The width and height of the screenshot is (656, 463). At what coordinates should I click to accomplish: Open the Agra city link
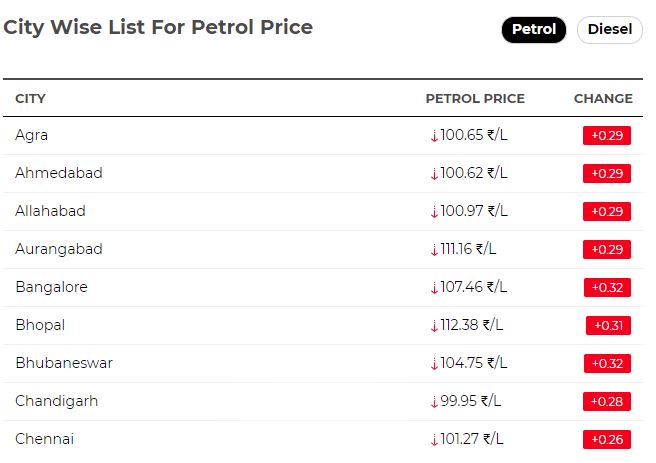click(31, 136)
